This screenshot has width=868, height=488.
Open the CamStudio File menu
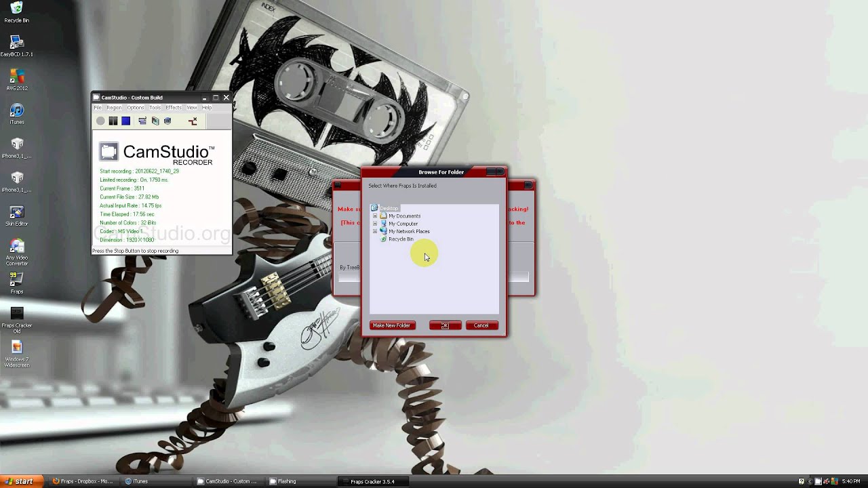click(x=98, y=108)
